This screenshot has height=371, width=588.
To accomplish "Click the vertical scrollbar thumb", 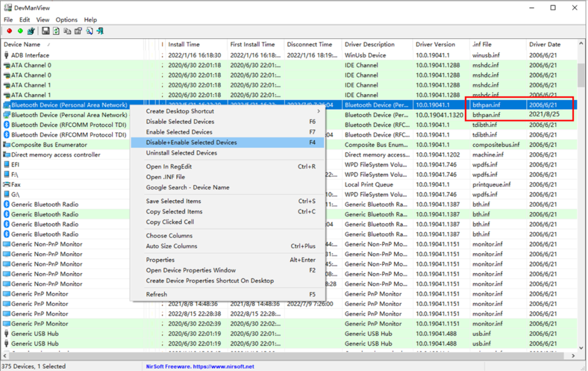I will tap(581, 76).
